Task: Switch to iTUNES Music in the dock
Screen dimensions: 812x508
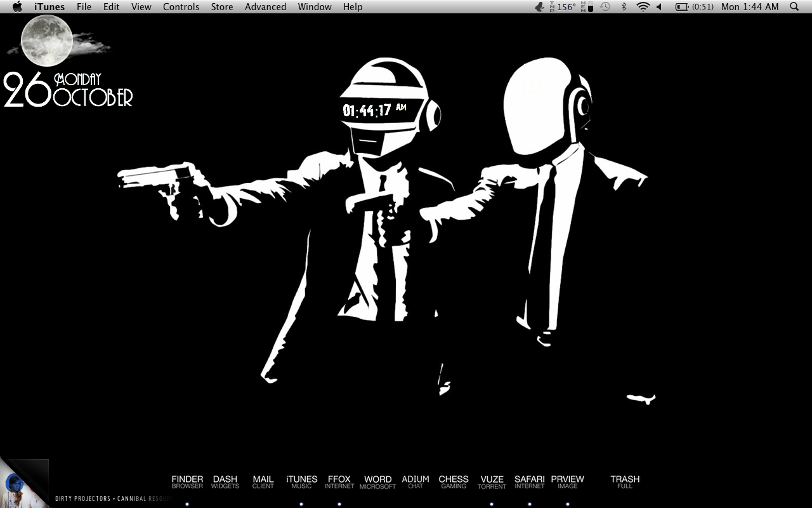Action: coord(301,482)
